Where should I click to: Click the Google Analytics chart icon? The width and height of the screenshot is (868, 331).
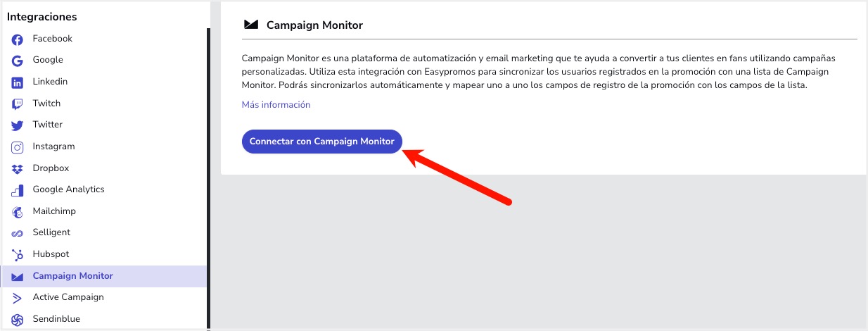(18, 190)
